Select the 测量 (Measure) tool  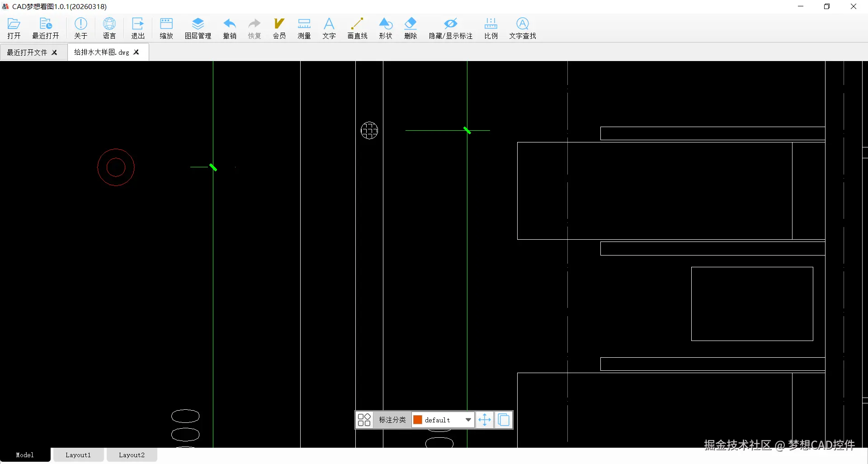pyautogui.click(x=304, y=28)
